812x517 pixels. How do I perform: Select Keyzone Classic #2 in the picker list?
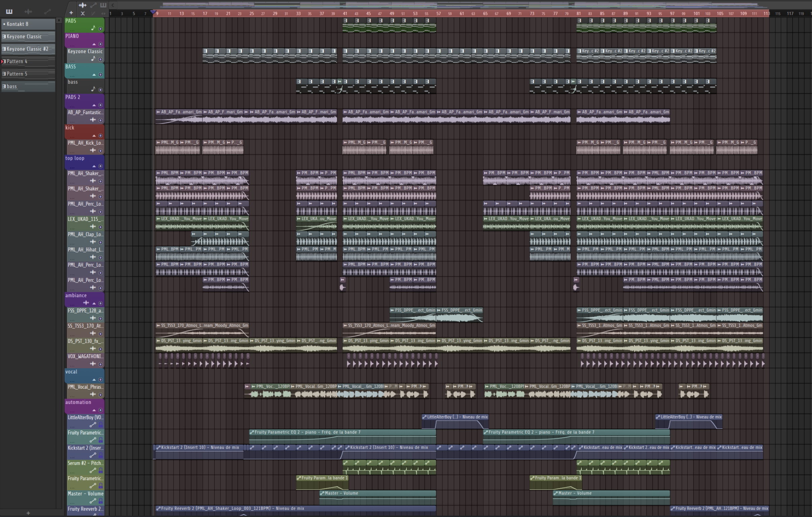coord(28,49)
